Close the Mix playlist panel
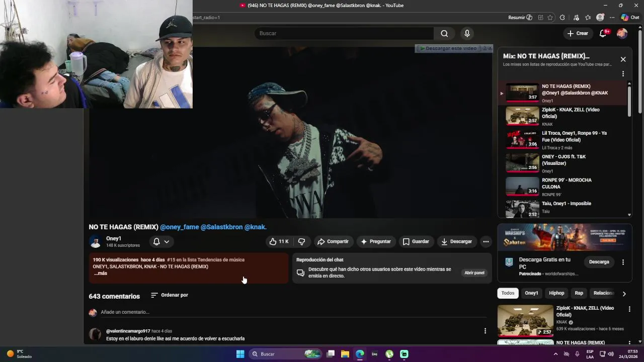Viewport: 644px width, 362px height. (623, 59)
